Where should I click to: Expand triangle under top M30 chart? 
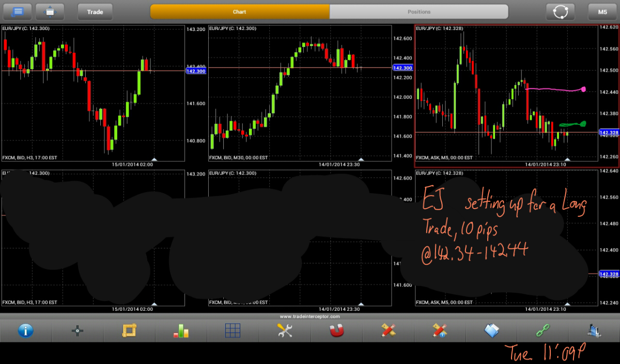pos(361,159)
